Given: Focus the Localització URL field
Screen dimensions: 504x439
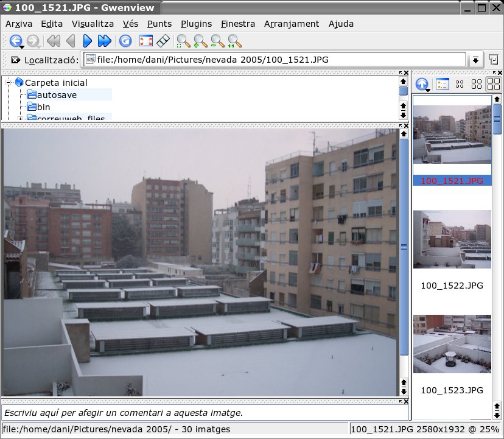Looking at the screenshot, I should point(274,60).
